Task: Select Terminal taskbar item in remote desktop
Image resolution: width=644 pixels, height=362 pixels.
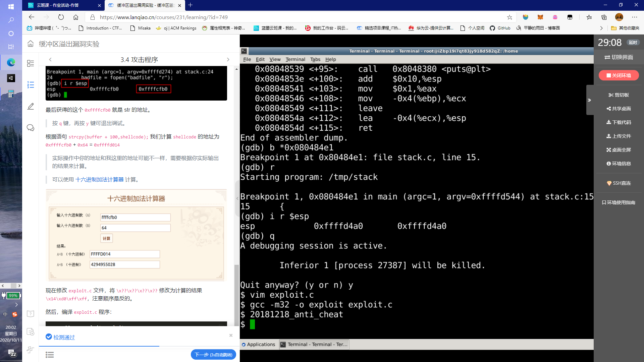Action: 314,344
